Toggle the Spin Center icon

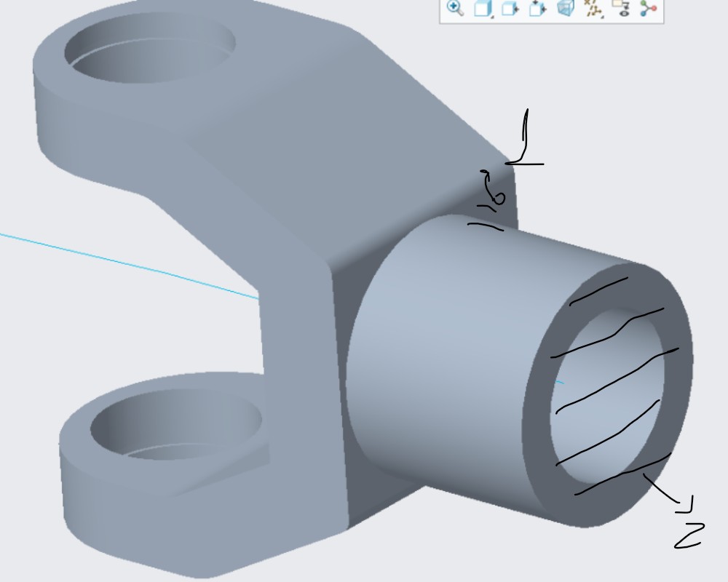(647, 8)
